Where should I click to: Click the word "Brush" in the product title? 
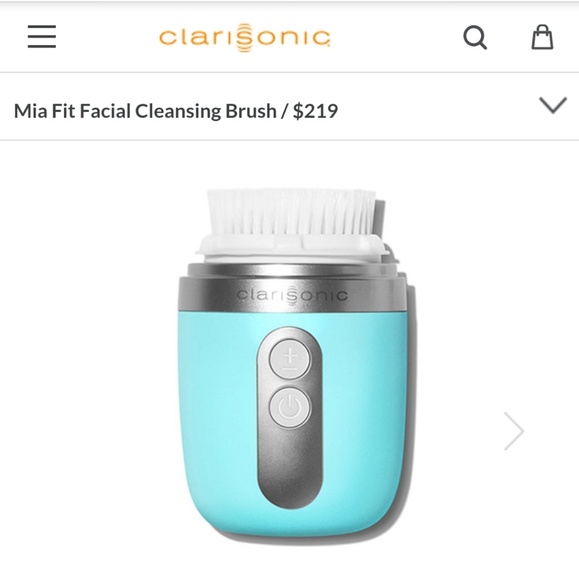point(251,111)
